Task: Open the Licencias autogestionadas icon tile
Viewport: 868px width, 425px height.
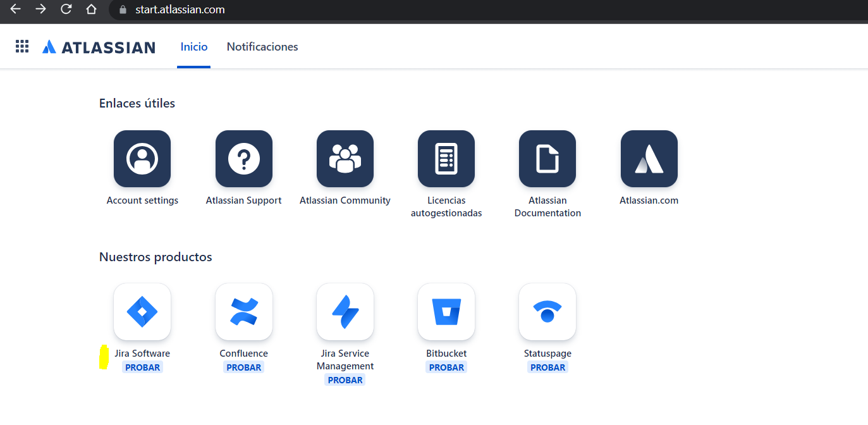Action: click(446, 159)
